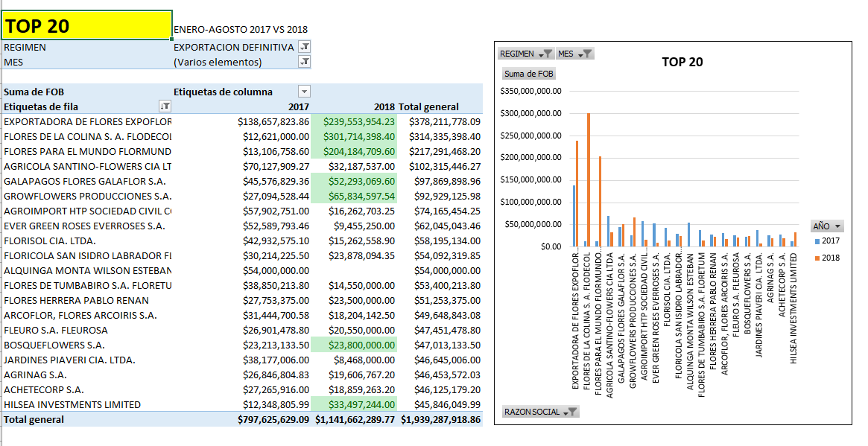This screenshot has width=868, height=446.
Task: Select the (Varios elementos) cell
Action: point(218,62)
